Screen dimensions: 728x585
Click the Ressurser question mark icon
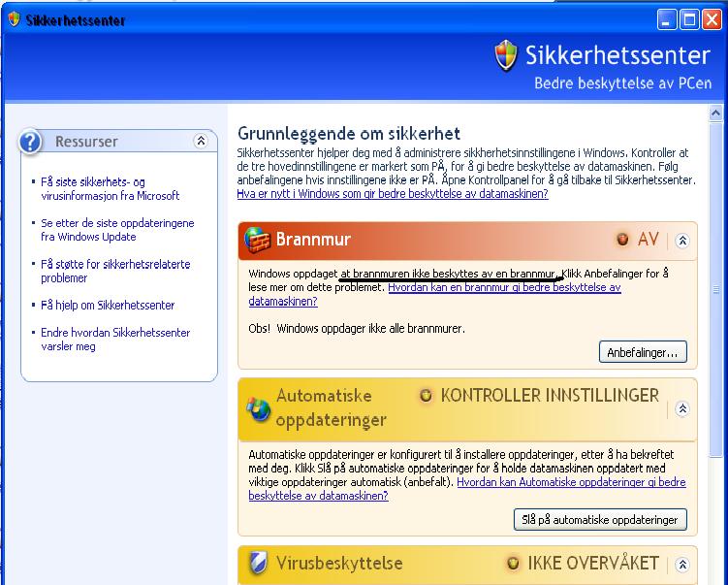(31, 142)
